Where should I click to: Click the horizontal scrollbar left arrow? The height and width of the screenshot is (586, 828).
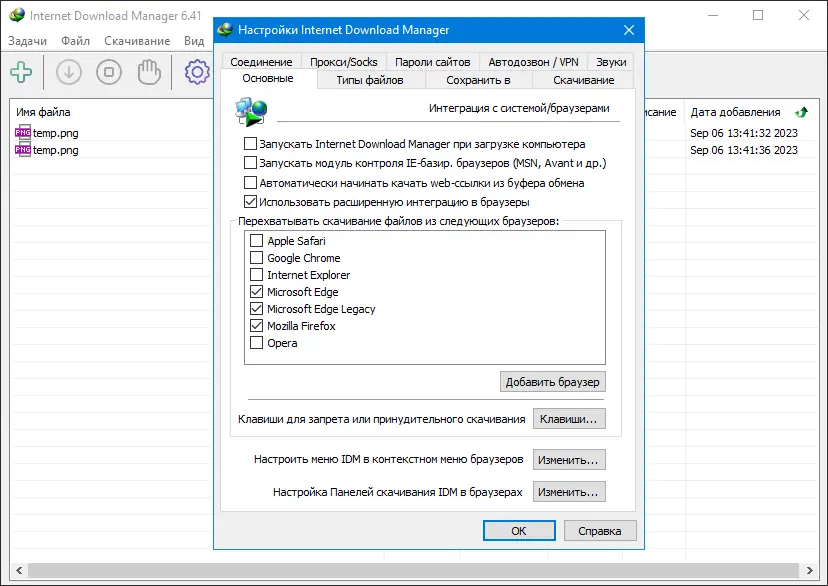pos(19,570)
